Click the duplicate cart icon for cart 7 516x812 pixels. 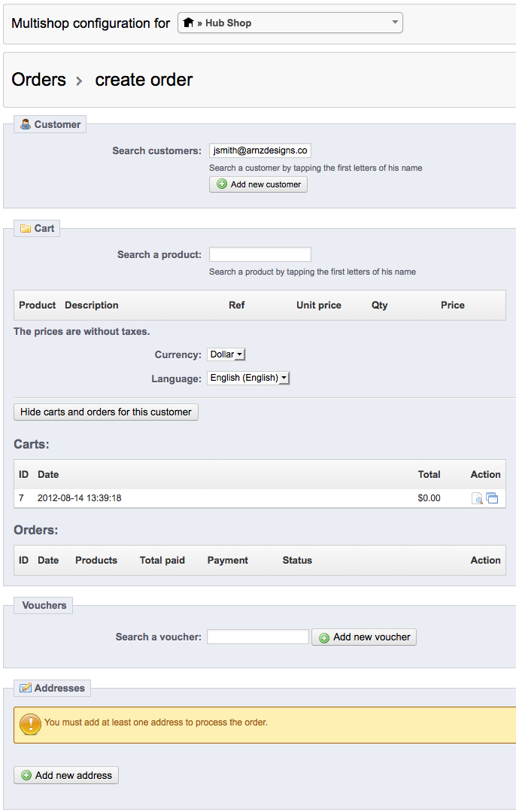pyautogui.click(x=492, y=497)
